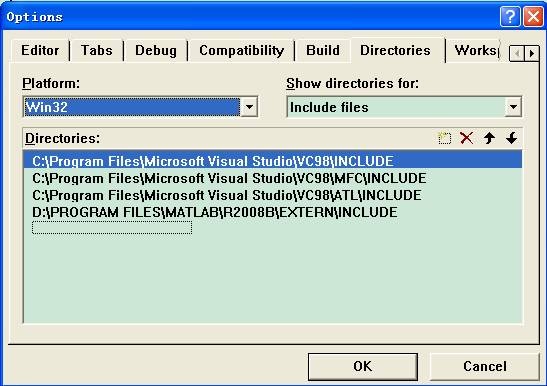The width and height of the screenshot is (547, 386).
Task: Open the partially visible Workspace tab
Action: 475,51
